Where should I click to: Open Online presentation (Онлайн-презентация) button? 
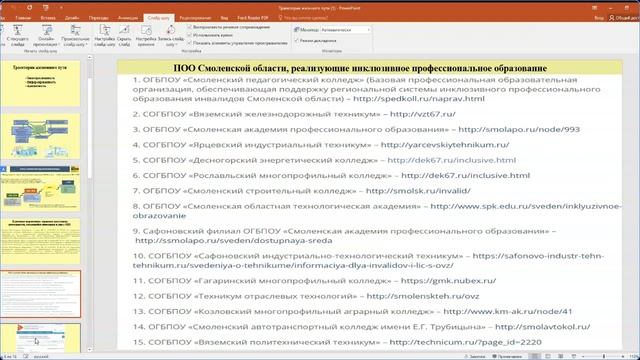coord(46,35)
